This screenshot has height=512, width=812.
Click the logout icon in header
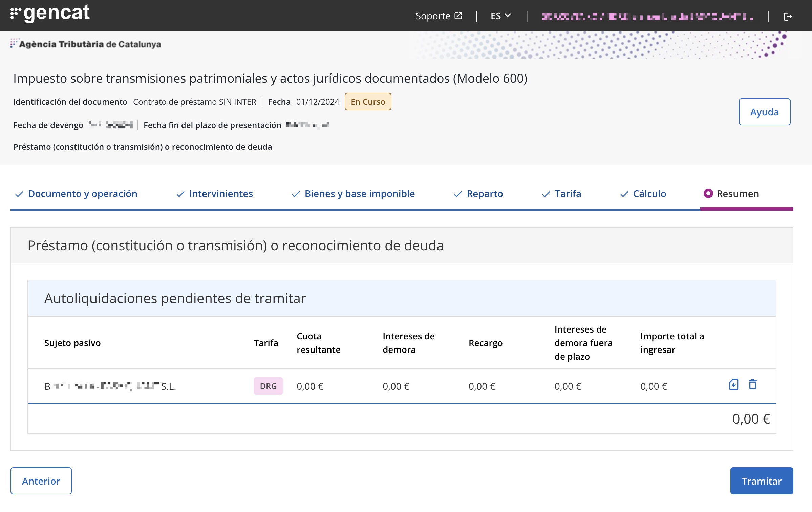pos(788,16)
